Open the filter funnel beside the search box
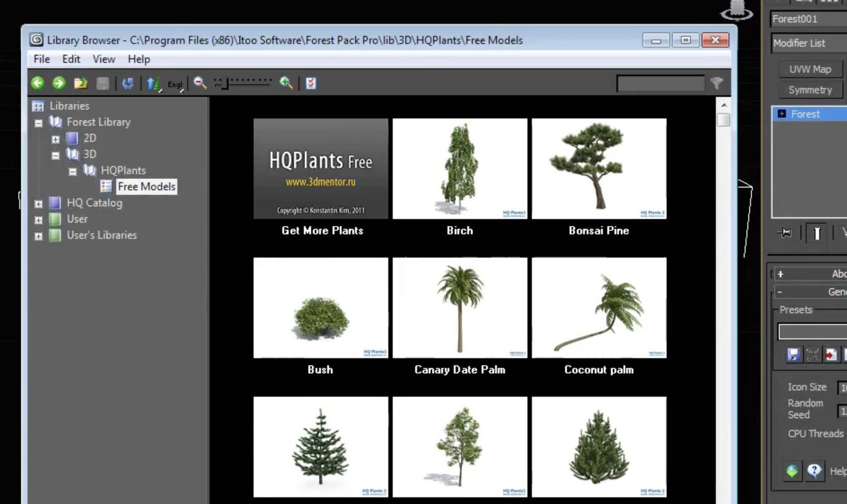 pos(716,83)
